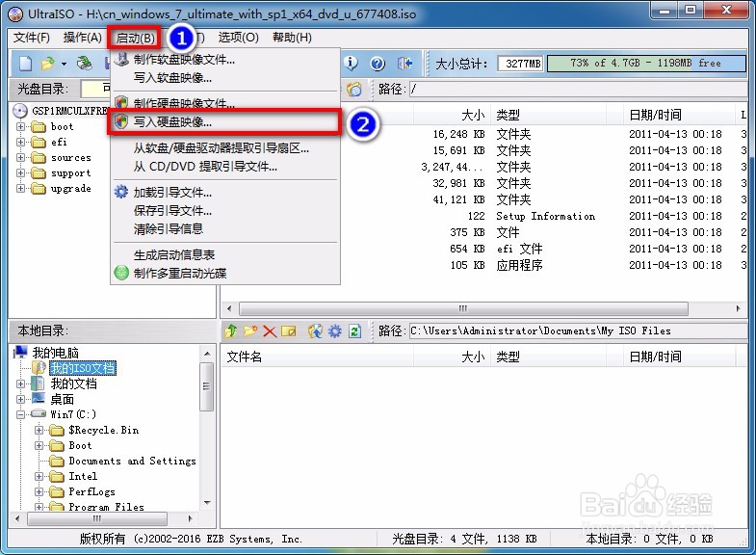Click the red X delete icon
Screen dimensions: 756x555
click(270, 331)
